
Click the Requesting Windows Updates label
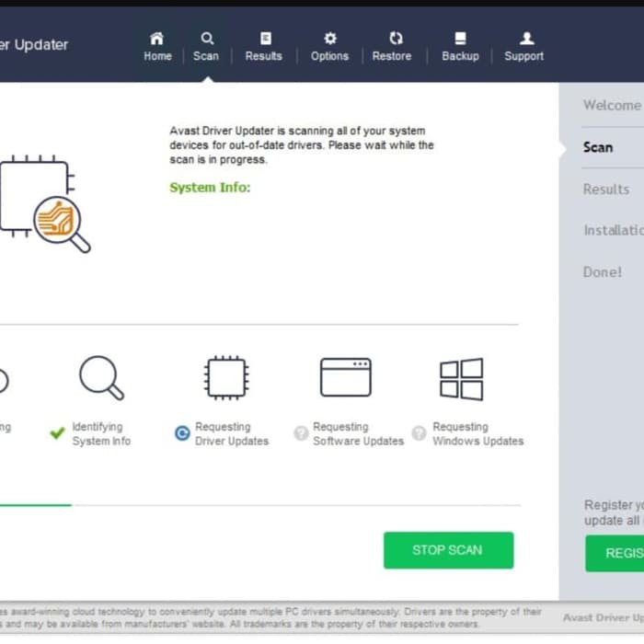pos(478,433)
